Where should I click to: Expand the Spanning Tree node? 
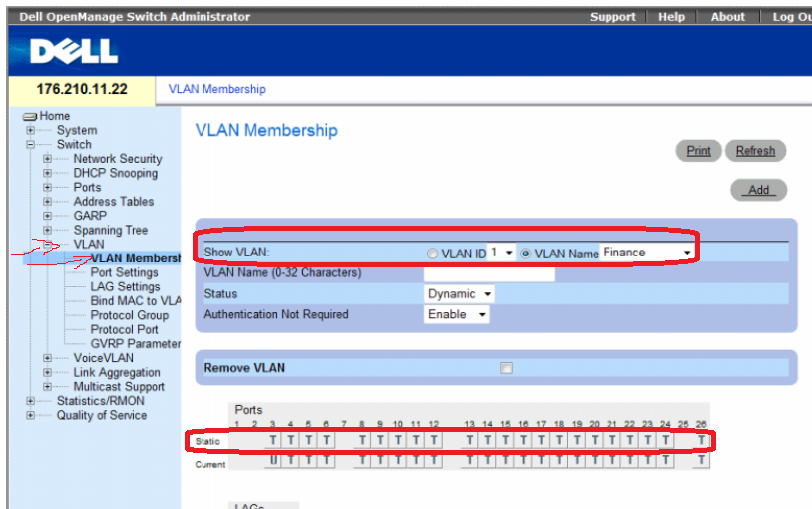click(47, 230)
